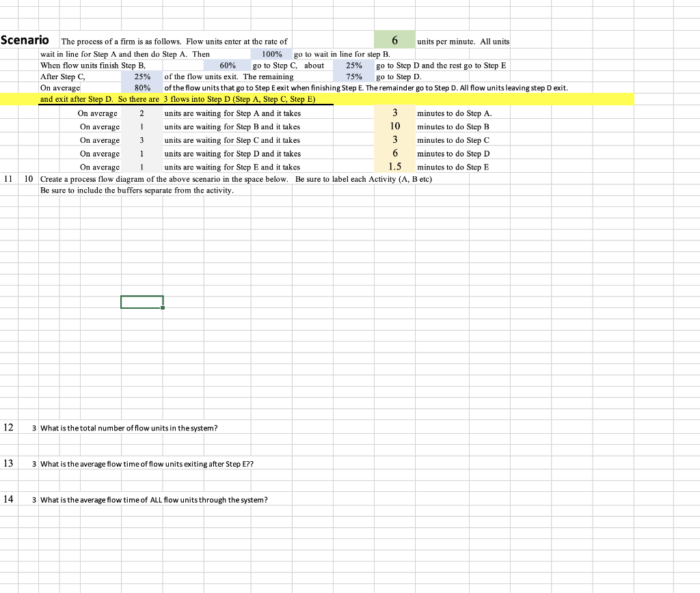Click 'When flow units finish Step B,' text
Image resolution: width=700 pixels, height=593 pixels.
(93, 65)
